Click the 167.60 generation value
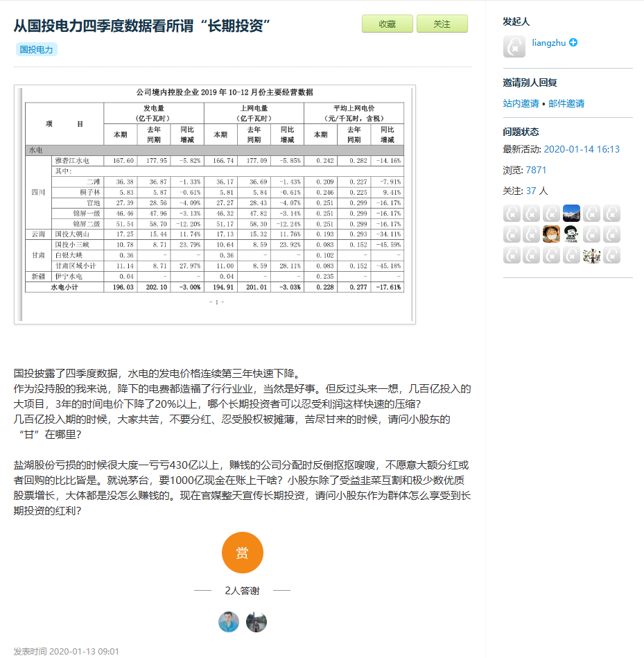The image size is (644, 658). point(123,161)
